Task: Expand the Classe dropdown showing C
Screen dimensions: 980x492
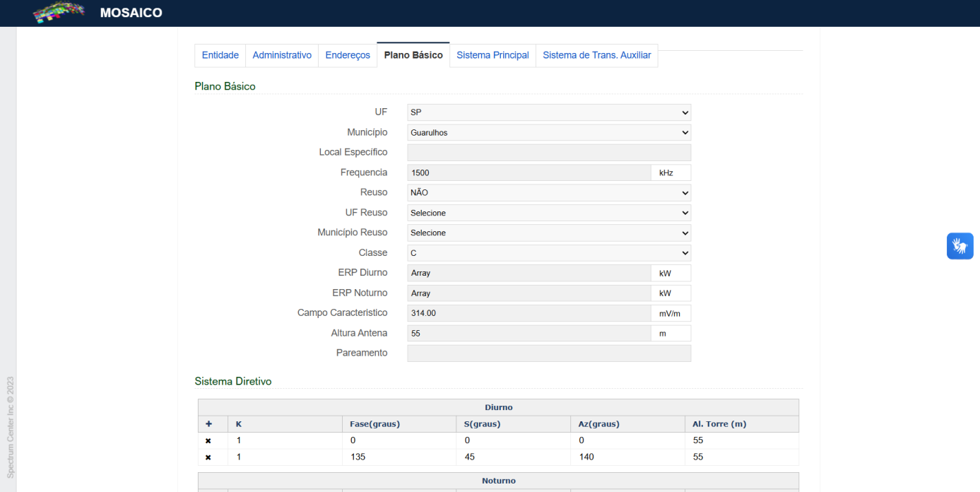Action: click(549, 252)
